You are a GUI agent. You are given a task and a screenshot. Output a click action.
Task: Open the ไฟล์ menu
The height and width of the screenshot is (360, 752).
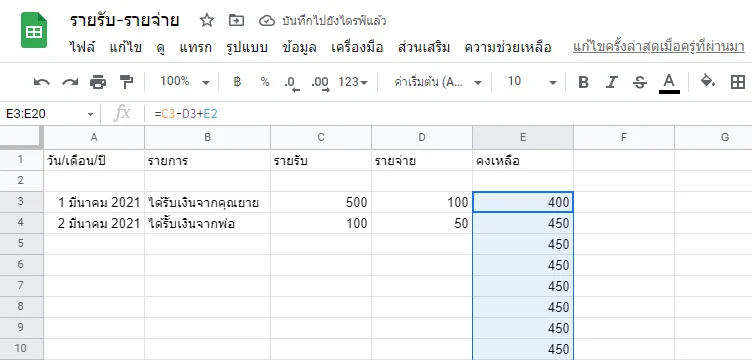[x=82, y=47]
